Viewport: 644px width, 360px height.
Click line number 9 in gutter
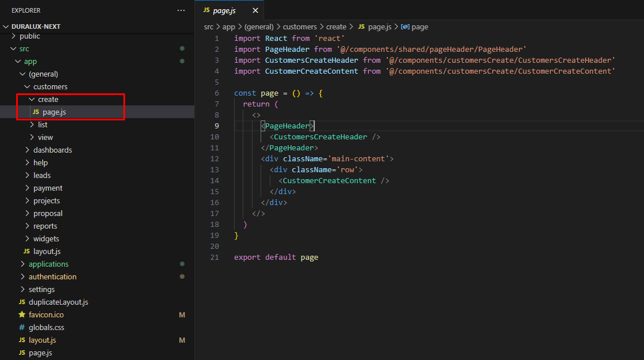[x=216, y=126]
